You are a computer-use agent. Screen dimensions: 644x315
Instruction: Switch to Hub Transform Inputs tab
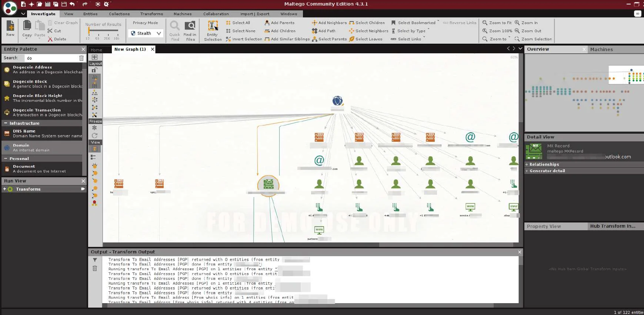[613, 226]
